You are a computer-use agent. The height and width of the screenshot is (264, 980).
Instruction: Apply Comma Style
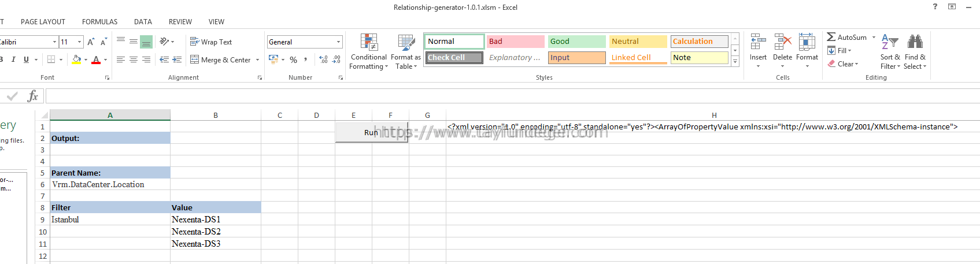306,60
